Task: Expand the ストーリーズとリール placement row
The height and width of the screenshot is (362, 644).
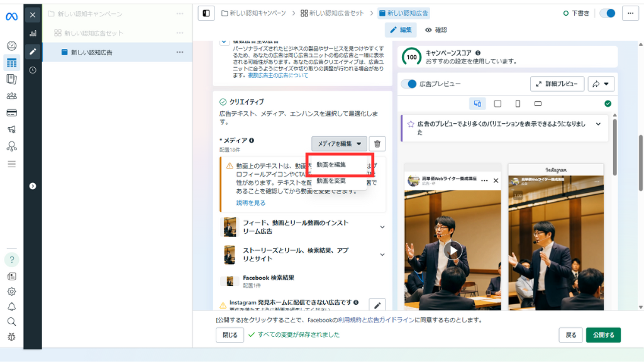Action: coord(382,255)
